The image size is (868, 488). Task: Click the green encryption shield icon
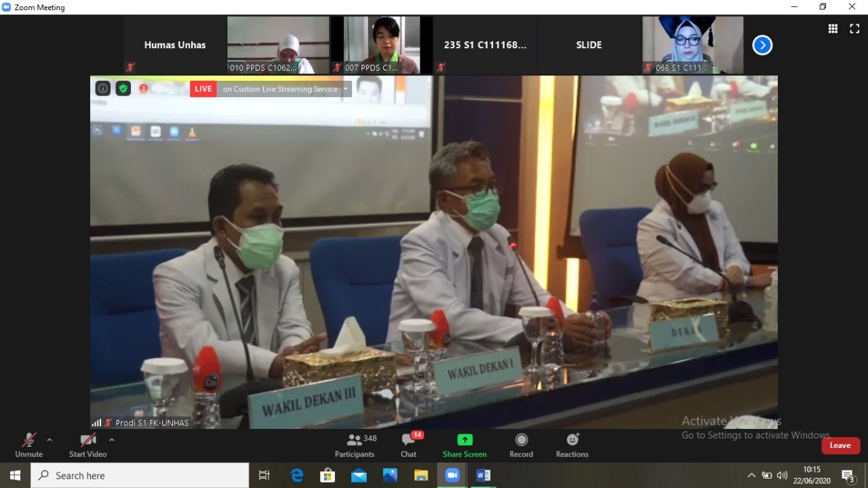[x=123, y=88]
